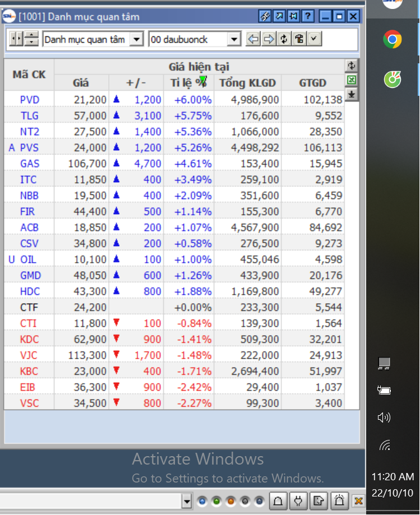Click the Wi-Fi tray icon
Image resolution: width=420 pixels, height=515 pixels.
pyautogui.click(x=385, y=445)
